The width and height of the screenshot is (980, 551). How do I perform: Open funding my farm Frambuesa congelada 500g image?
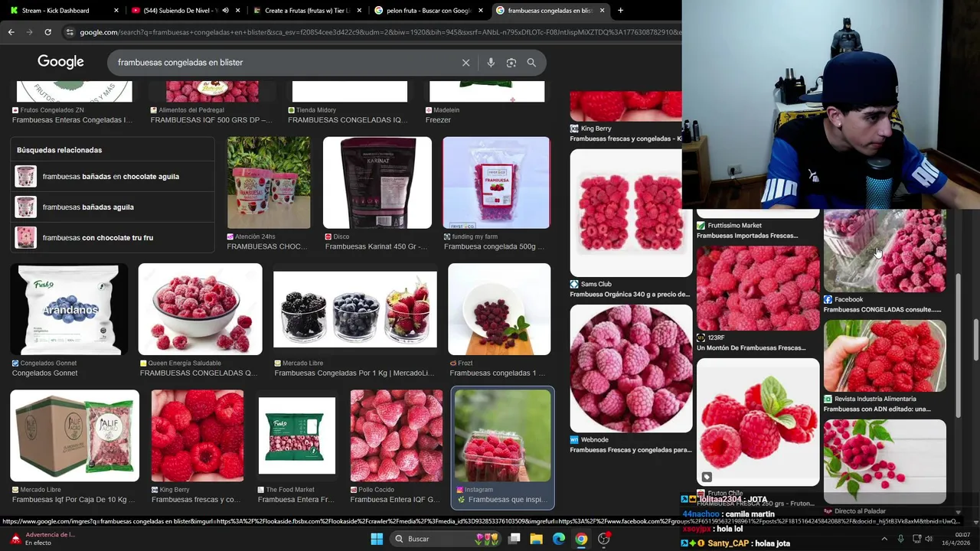point(496,183)
